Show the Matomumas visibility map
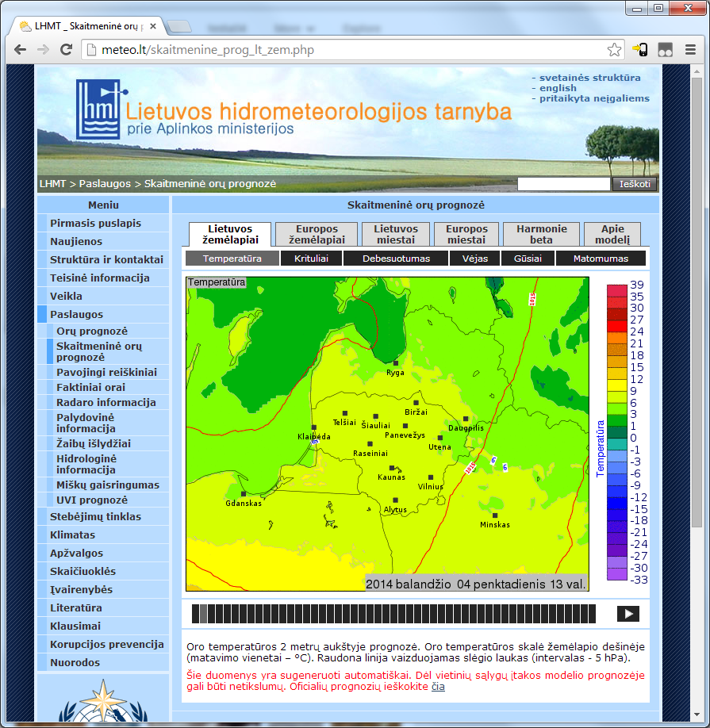Viewport: 710px width, 728px height. (x=601, y=259)
